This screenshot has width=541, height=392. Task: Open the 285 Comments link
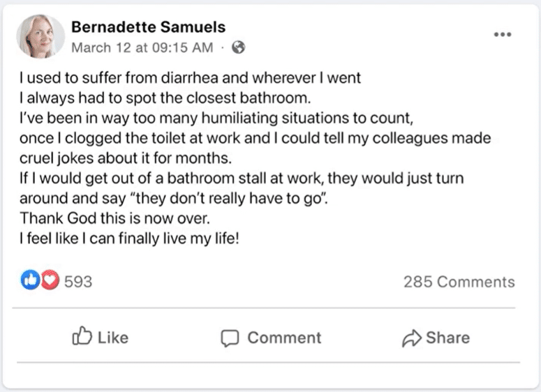coord(459,282)
